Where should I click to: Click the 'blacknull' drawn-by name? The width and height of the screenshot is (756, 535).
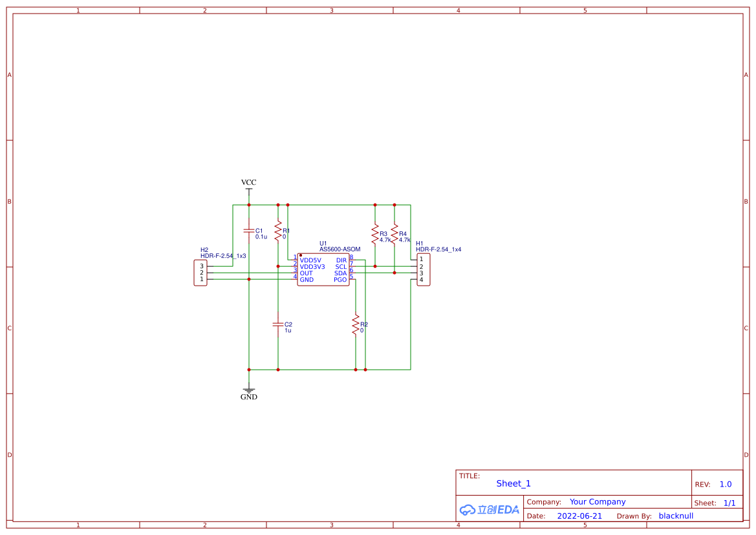pos(676,516)
